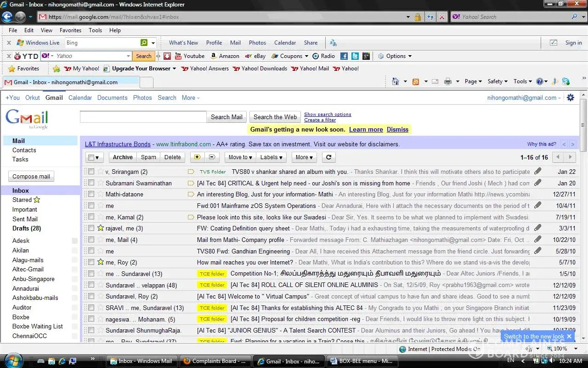Click the Compose mail button

click(x=31, y=176)
